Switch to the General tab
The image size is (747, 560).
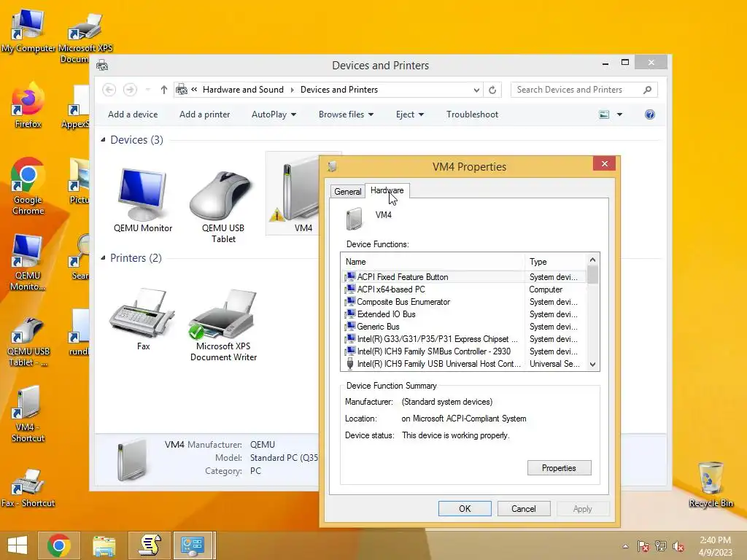[347, 192]
